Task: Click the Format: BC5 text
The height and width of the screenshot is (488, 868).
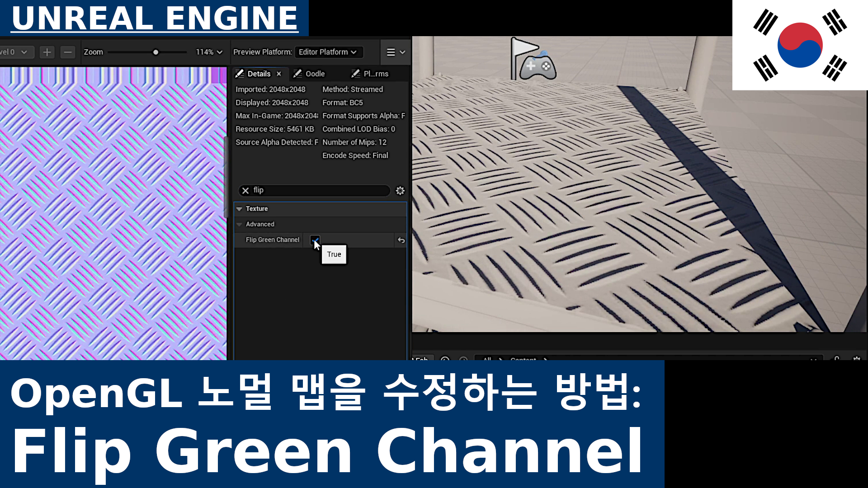Action: 342,103
